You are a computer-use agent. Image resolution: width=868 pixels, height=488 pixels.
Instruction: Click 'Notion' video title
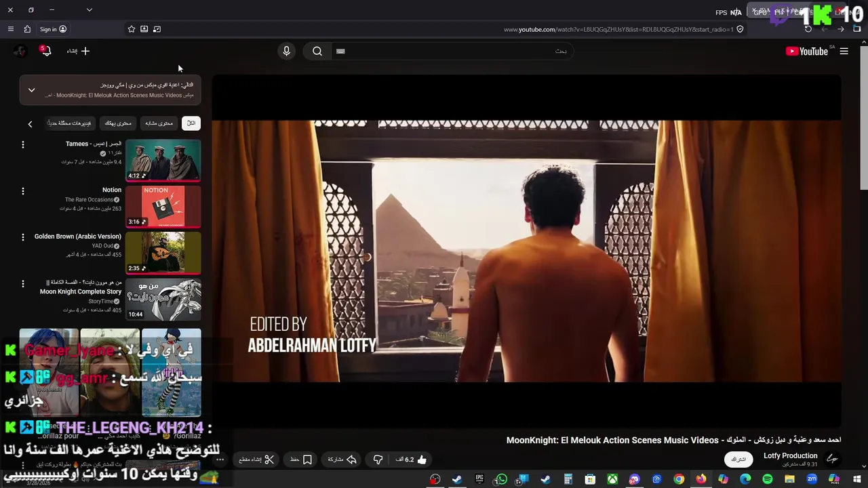[112, 190]
